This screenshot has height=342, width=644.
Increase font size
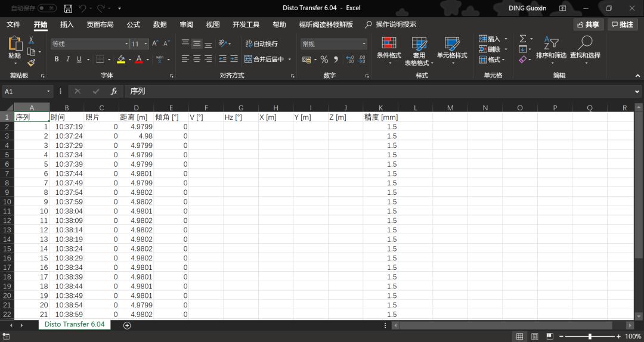click(155, 43)
